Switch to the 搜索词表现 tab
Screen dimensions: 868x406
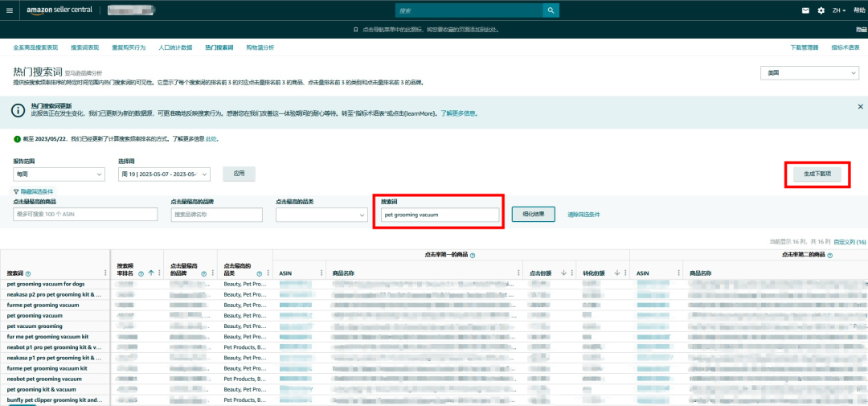click(x=84, y=47)
